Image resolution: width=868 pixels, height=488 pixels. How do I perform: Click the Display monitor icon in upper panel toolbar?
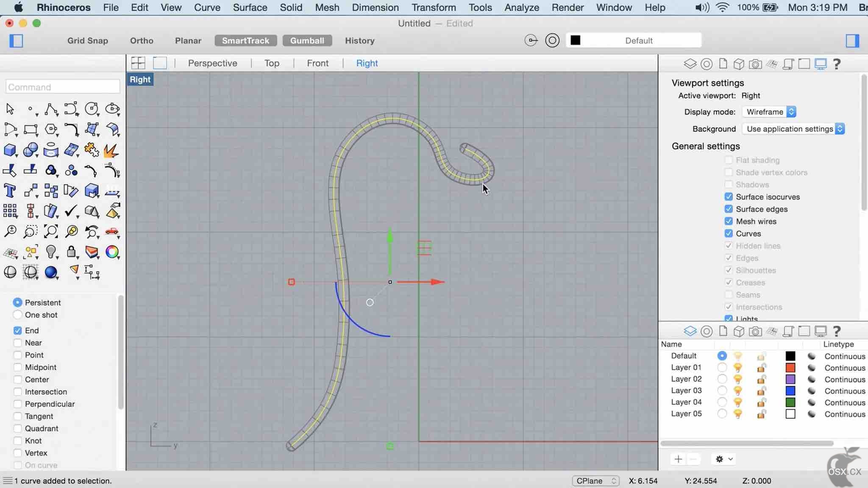click(x=821, y=64)
